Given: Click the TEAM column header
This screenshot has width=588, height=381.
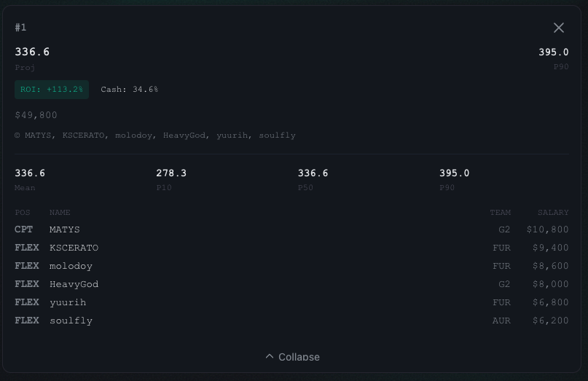Looking at the screenshot, I should 500,213.
